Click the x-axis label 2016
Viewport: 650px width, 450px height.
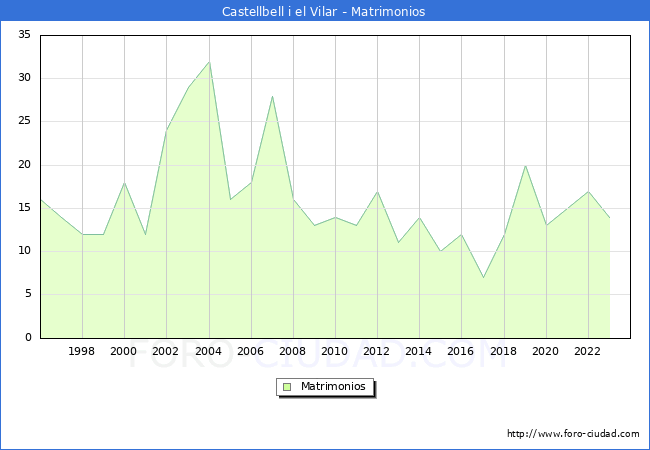pos(461,351)
